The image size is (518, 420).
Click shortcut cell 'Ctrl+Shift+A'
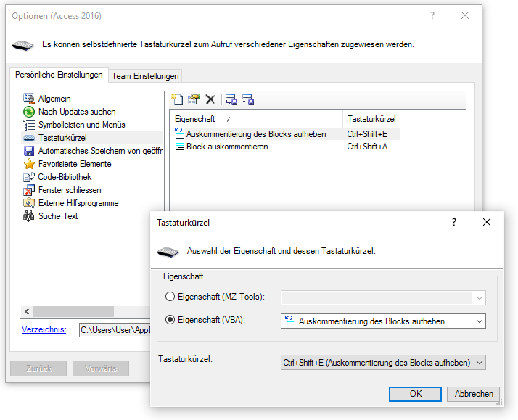coord(367,147)
